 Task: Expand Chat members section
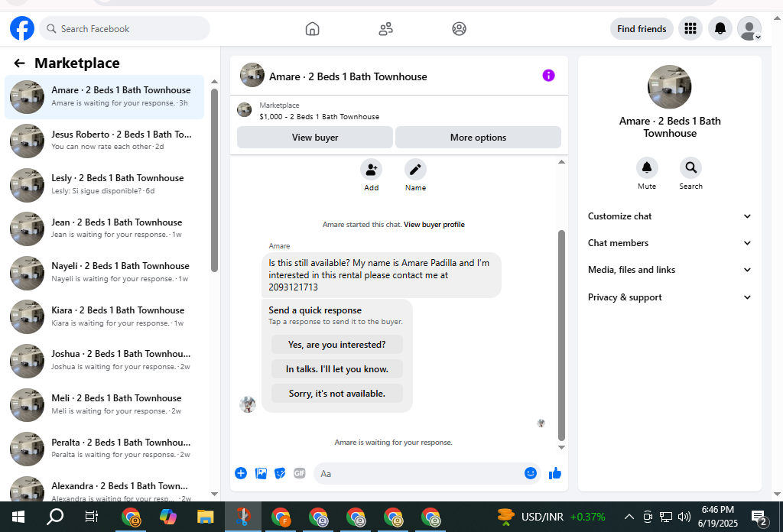tap(669, 243)
